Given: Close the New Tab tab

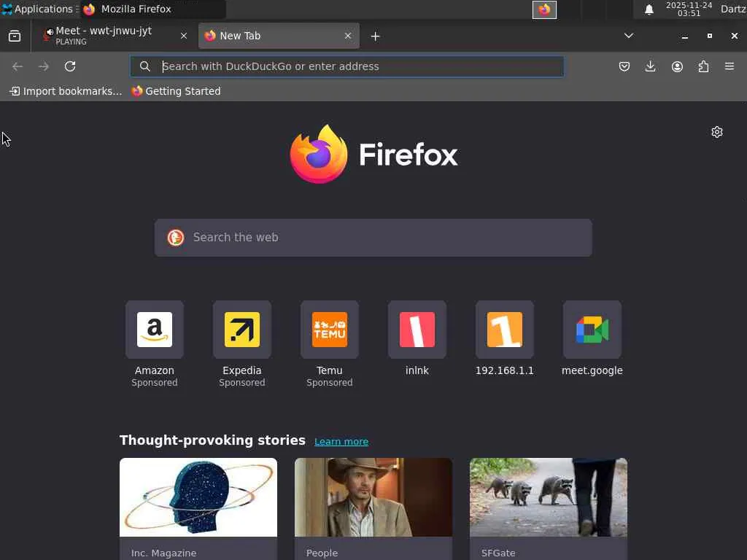Looking at the screenshot, I should pos(348,36).
